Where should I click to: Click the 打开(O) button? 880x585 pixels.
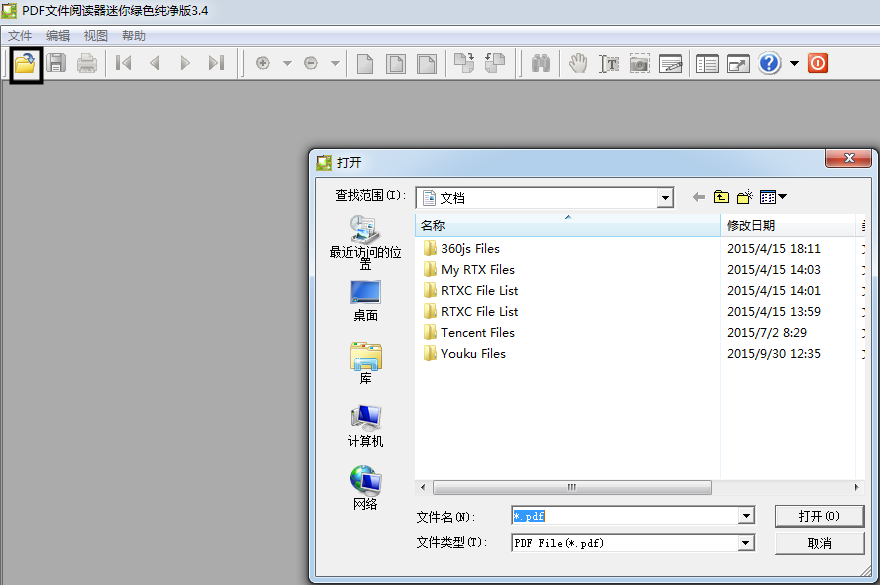click(819, 516)
